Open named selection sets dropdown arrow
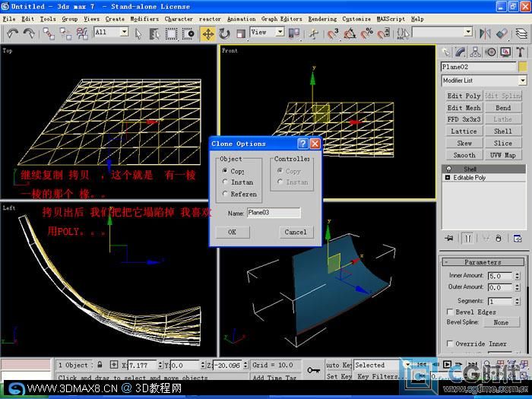 [x=468, y=32]
